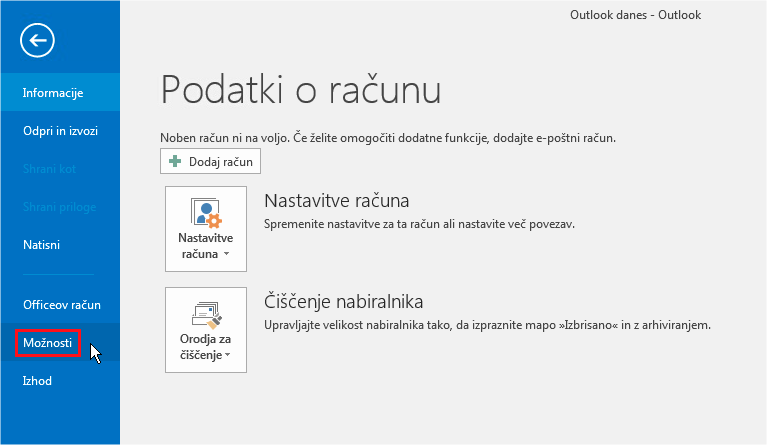The width and height of the screenshot is (767, 445).
Task: Select the Informacije tab
Action: 53,93
